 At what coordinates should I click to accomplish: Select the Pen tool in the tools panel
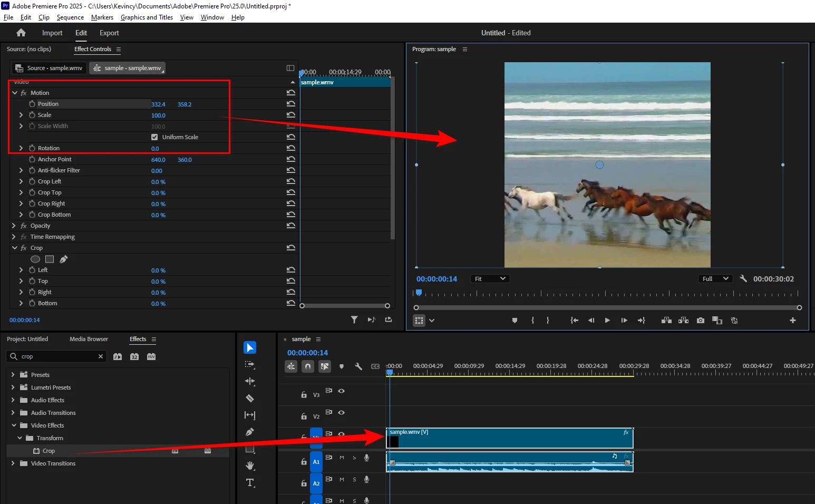pyautogui.click(x=250, y=432)
